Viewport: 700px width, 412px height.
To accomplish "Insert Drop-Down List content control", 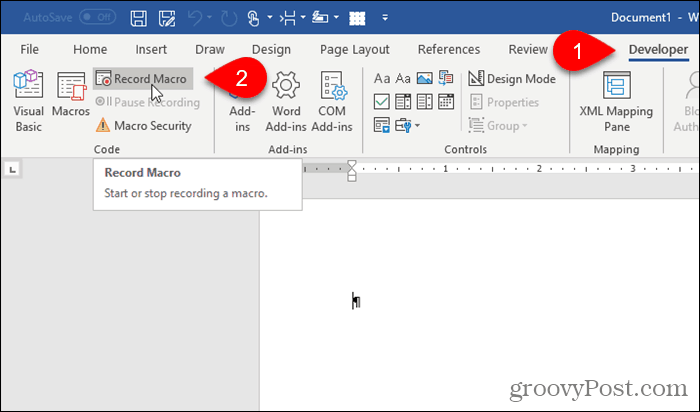I will pos(424,102).
